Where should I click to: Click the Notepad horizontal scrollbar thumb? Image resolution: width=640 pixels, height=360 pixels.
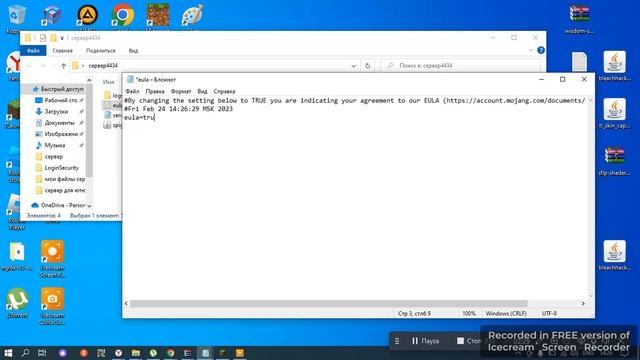tap(329, 304)
